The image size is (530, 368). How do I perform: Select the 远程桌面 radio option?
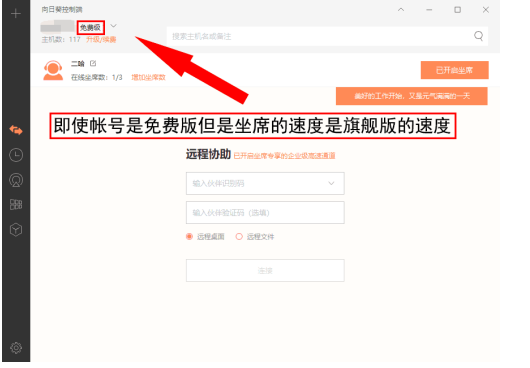(189, 237)
